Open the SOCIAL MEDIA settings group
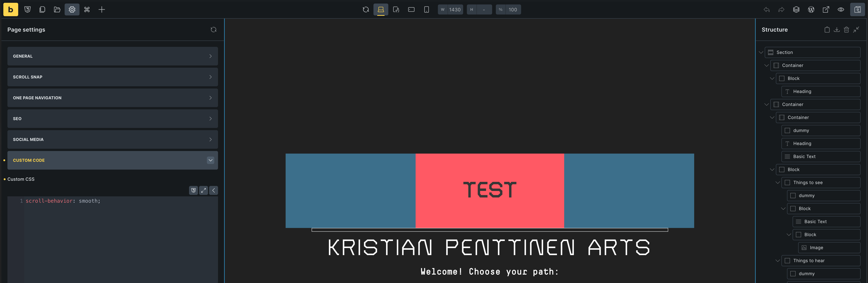Screen dimensions: 868x283 pyautogui.click(x=113, y=140)
